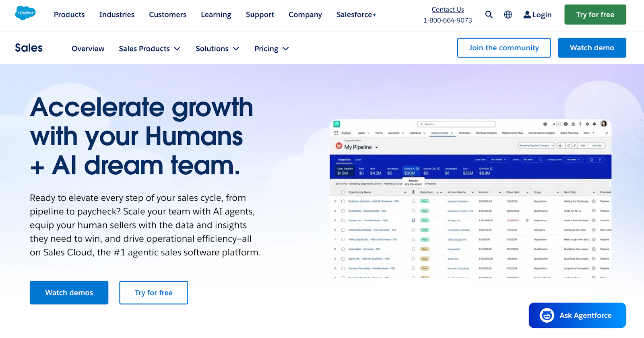Click the bookmark icon in the blue pipeline bar
The image size is (644, 338).
tap(592, 160)
